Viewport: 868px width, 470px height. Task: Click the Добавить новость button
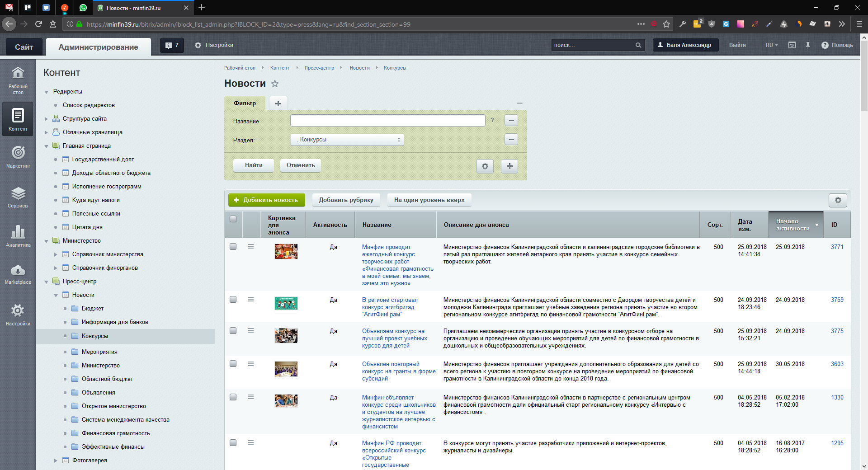pos(266,200)
